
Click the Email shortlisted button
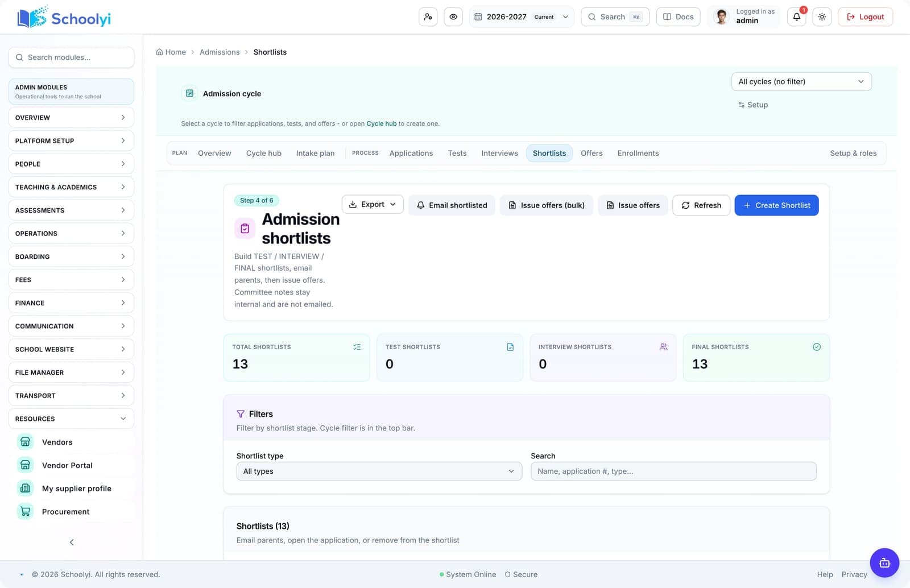click(452, 205)
